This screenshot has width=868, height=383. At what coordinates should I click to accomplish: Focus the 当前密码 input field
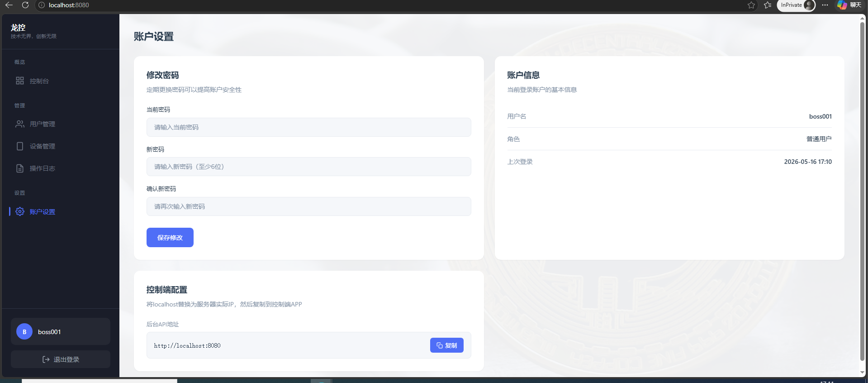[x=309, y=127]
